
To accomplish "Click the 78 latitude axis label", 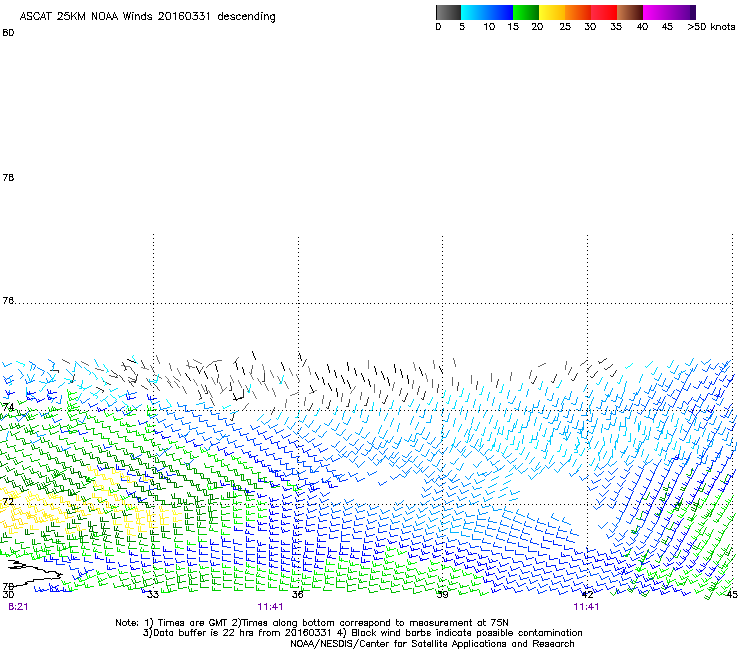I will (8, 177).
